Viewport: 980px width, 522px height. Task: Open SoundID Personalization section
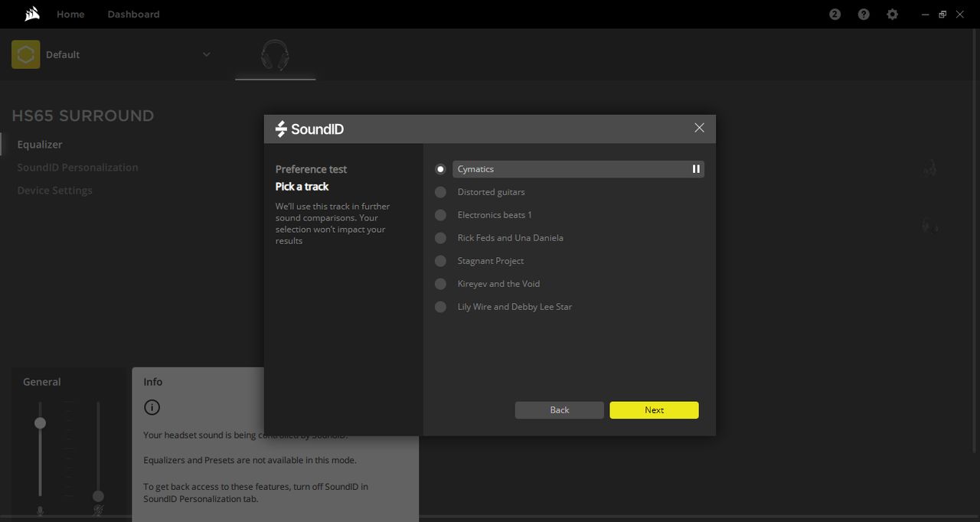[78, 168]
